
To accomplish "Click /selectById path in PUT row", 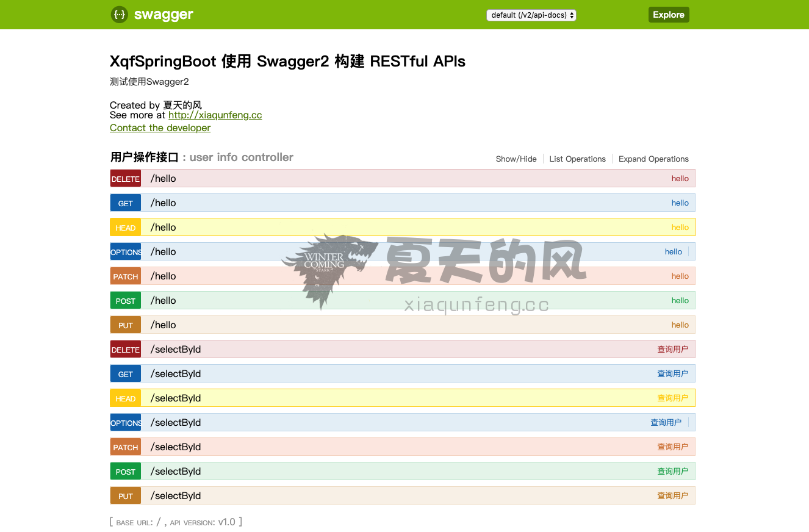I will pyautogui.click(x=176, y=495).
